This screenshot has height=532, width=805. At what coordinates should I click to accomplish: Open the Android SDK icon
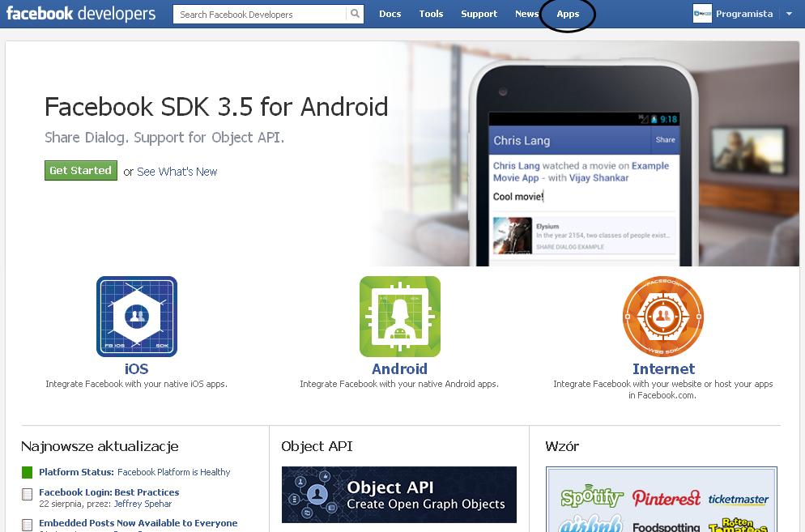click(400, 317)
